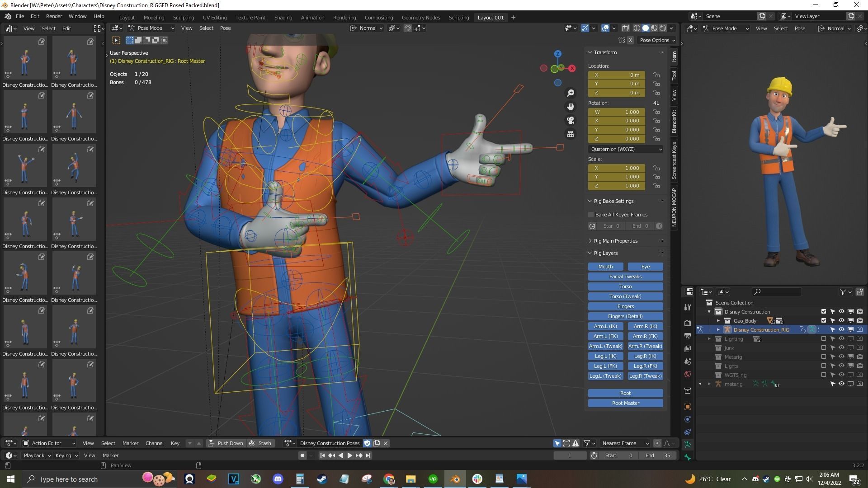Open Quaternion (WXYZ) rotation mode dropdown

(x=625, y=149)
